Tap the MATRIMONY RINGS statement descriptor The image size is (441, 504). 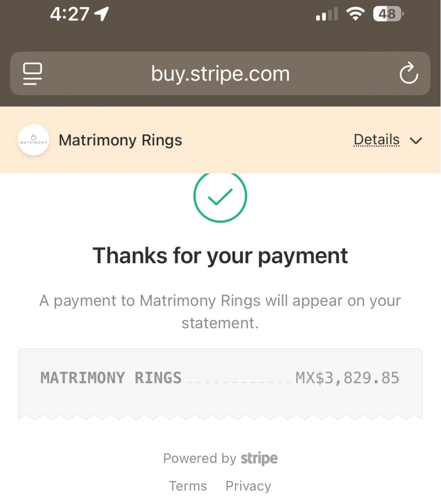pyautogui.click(x=111, y=378)
